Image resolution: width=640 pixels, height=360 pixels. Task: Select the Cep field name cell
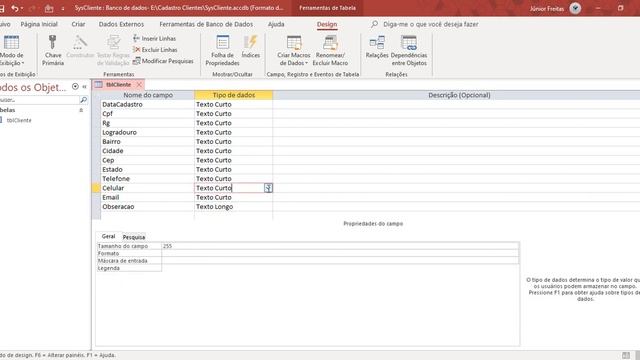click(x=148, y=160)
